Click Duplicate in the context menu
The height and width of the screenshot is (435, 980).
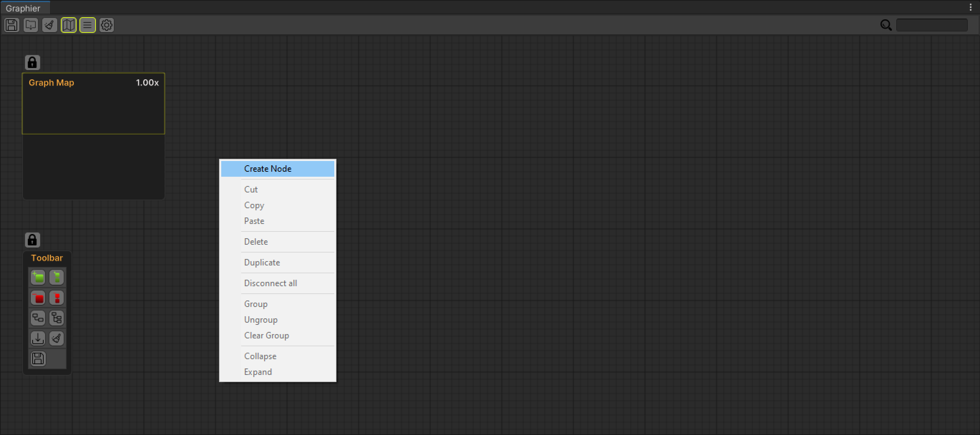[262, 262]
